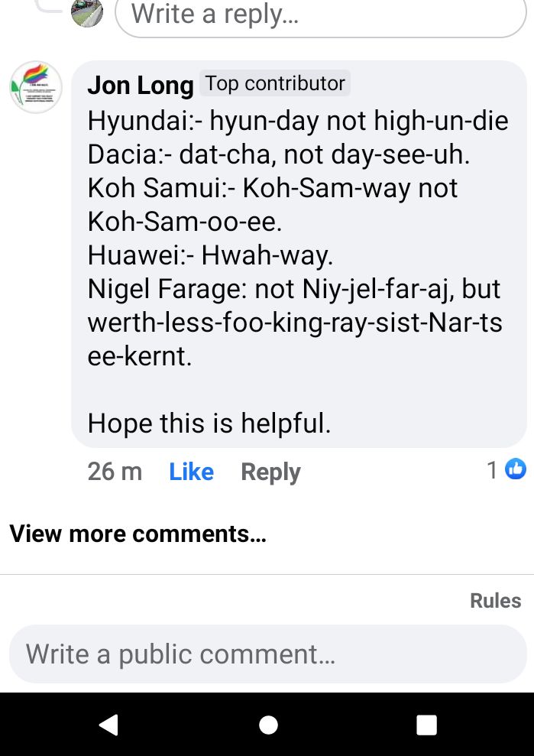Screen dimensions: 534x756
Task: Tap the 26 m comment timestamp
Action: point(115,472)
